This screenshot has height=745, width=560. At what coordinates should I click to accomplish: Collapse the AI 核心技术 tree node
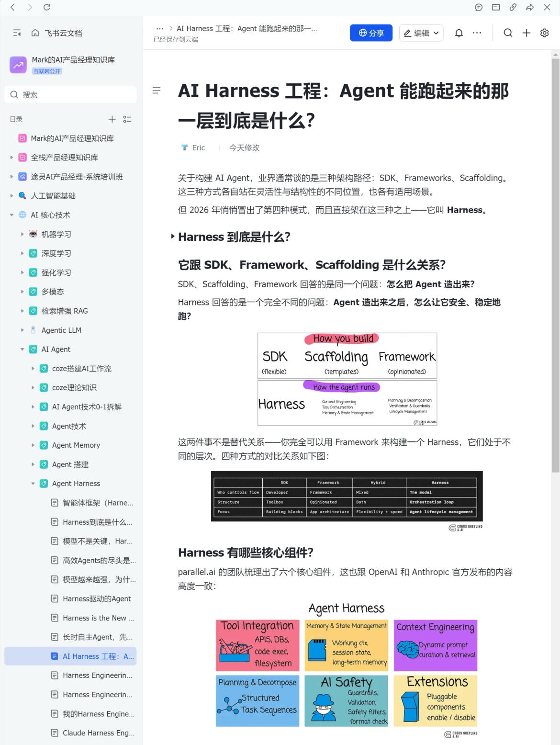pos(12,215)
